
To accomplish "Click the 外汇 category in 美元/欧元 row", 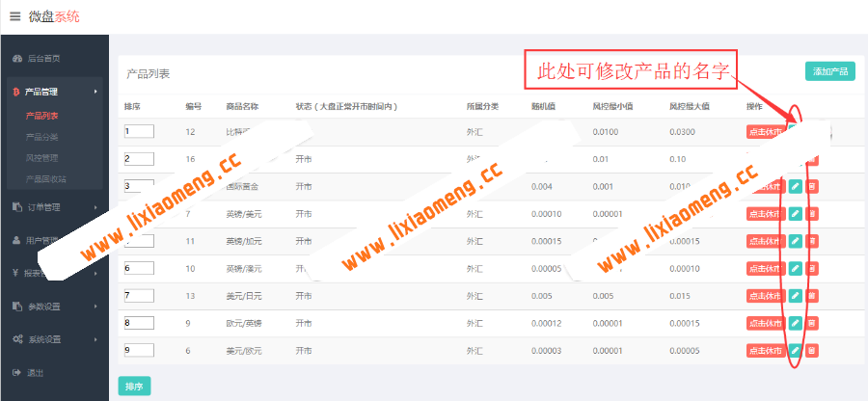I will [x=475, y=351].
